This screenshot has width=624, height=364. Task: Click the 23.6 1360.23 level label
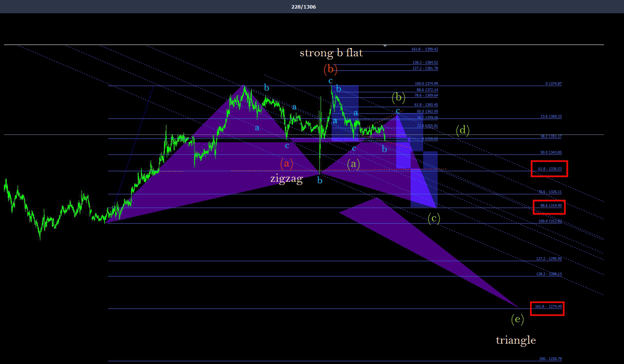click(x=551, y=117)
